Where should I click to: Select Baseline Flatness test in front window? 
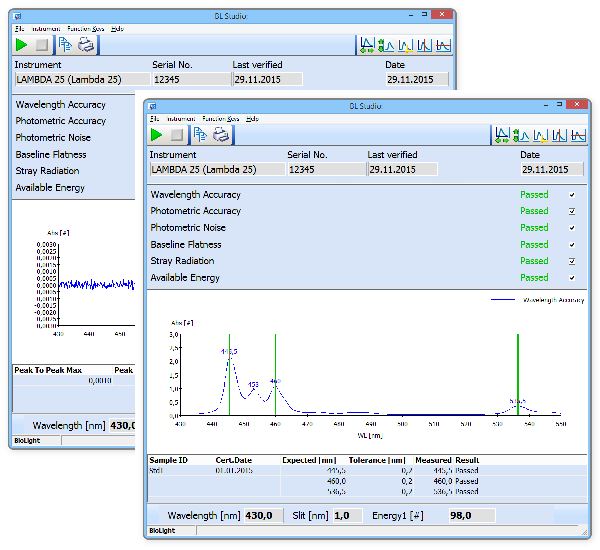186,245
